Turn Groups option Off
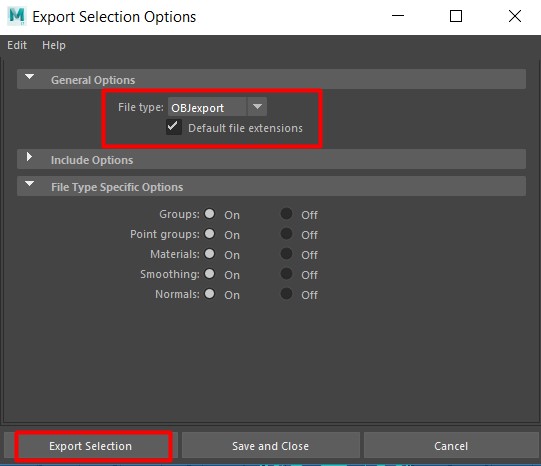 tap(286, 214)
